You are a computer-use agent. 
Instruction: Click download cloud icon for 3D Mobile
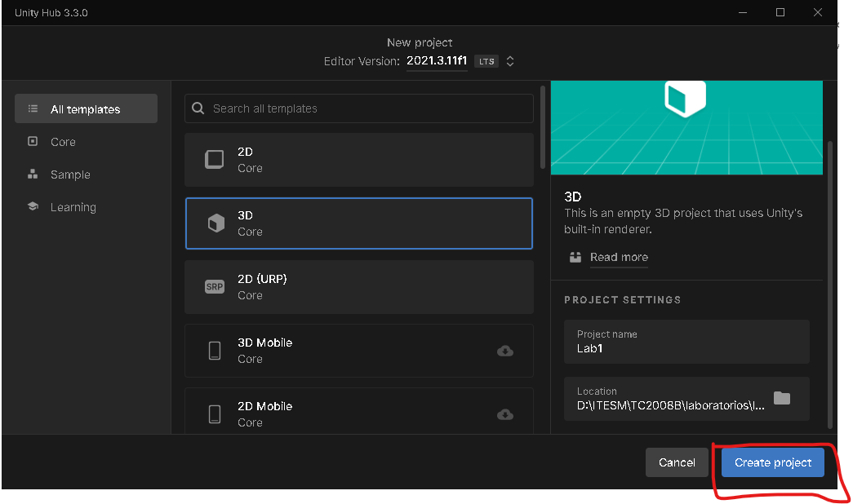(505, 351)
